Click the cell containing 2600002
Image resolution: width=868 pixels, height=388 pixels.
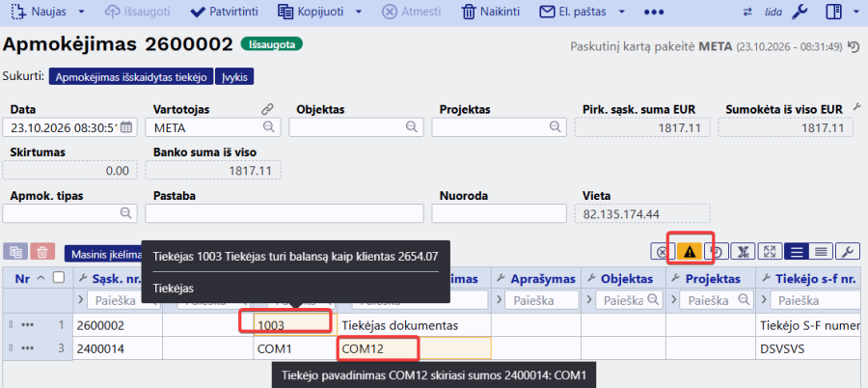coord(118,326)
